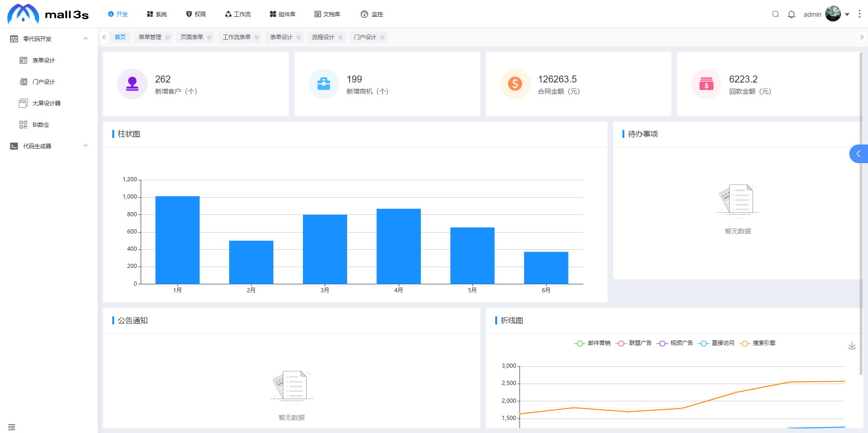
Task: Open the vertical three-dot more menu
Action: (860, 14)
